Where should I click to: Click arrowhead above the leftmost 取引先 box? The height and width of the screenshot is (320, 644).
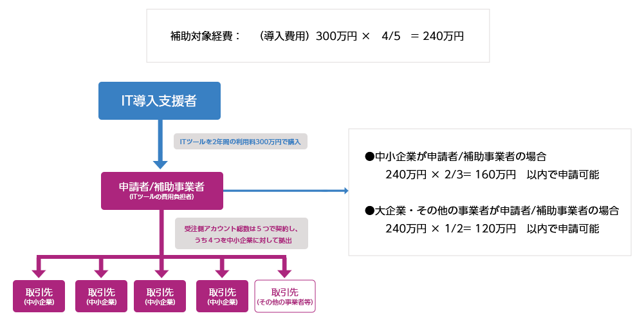tap(39, 270)
